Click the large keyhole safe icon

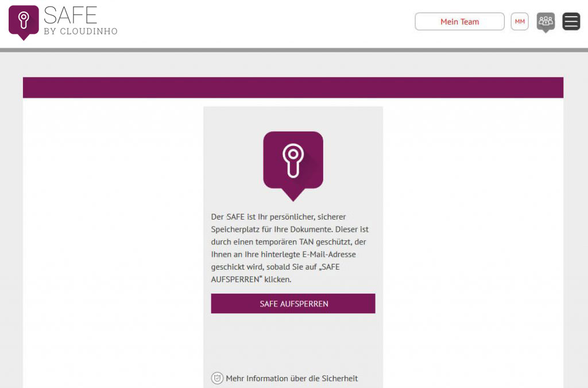[293, 166]
